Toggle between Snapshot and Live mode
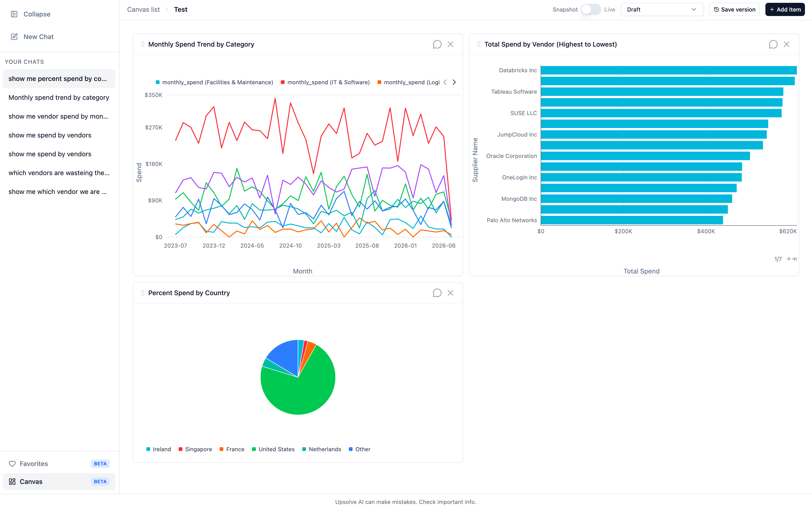The height and width of the screenshot is (507, 812). [x=591, y=9]
